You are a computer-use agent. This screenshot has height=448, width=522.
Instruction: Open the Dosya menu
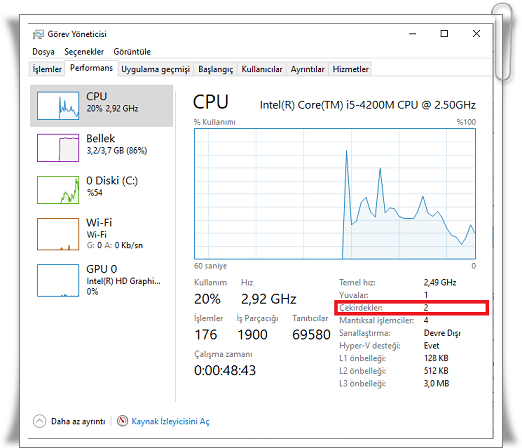point(43,52)
